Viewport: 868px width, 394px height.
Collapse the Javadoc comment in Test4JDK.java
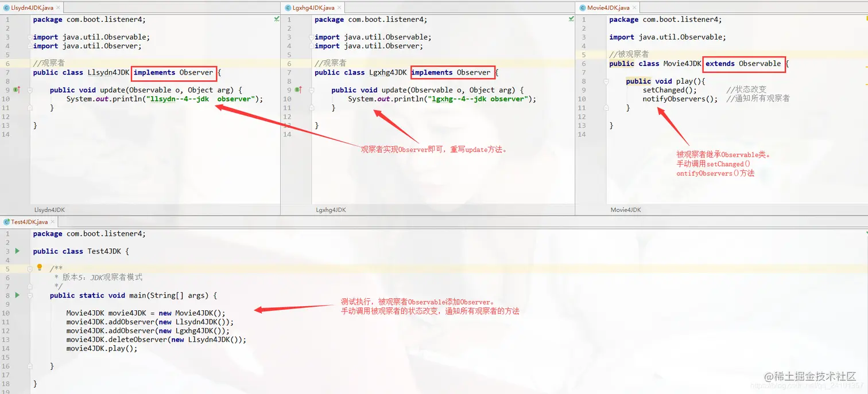tap(30, 269)
